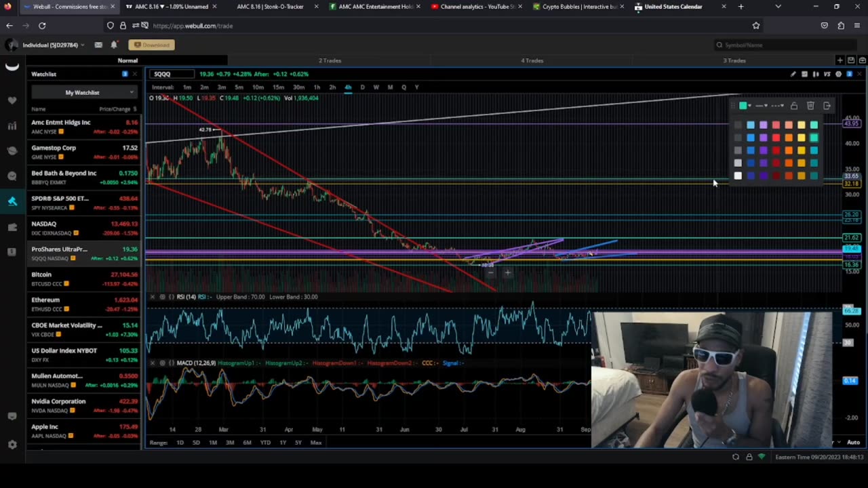Set chart range to 1D
The width and height of the screenshot is (868, 488).
click(x=180, y=443)
